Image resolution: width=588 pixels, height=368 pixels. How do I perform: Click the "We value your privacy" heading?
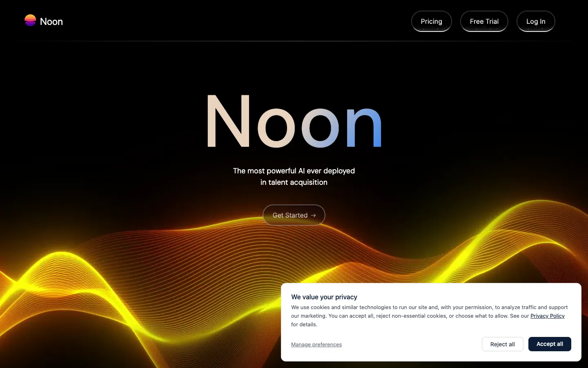(x=324, y=297)
